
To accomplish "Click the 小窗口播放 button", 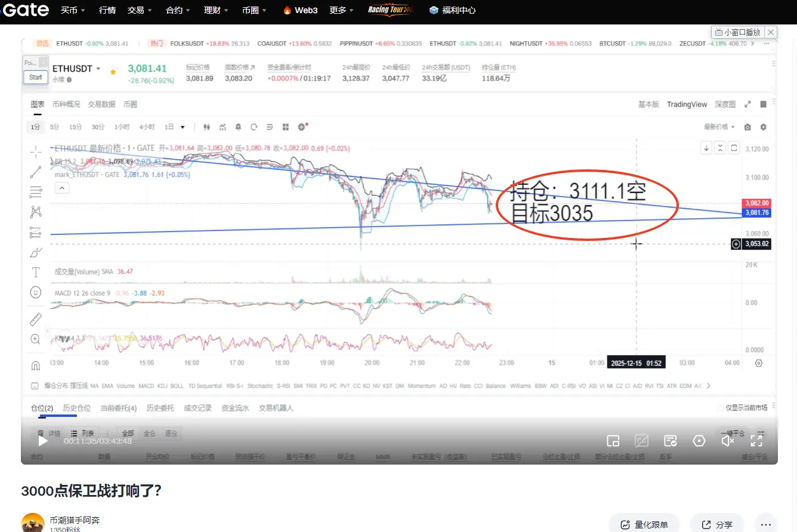I will pyautogui.click(x=738, y=32).
